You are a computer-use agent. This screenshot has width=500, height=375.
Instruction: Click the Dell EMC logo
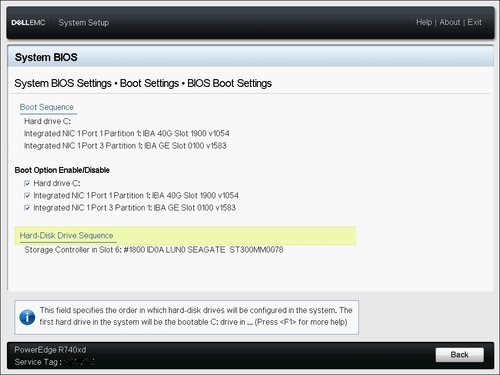(28, 23)
